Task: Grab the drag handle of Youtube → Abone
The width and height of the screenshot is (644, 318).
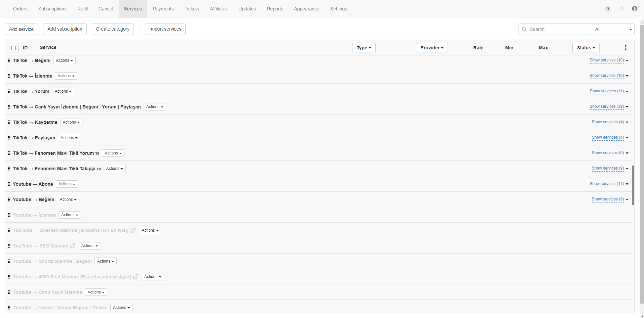Action: [9, 184]
